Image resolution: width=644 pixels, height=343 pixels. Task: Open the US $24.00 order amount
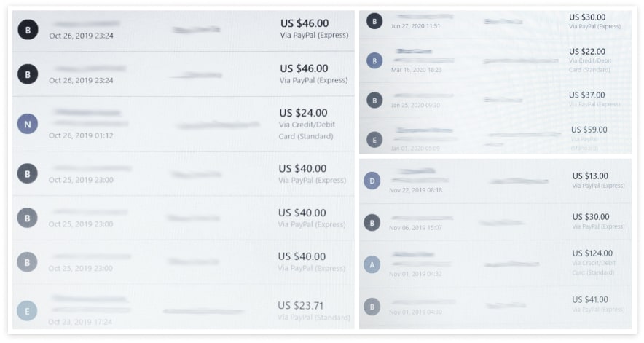pos(304,113)
